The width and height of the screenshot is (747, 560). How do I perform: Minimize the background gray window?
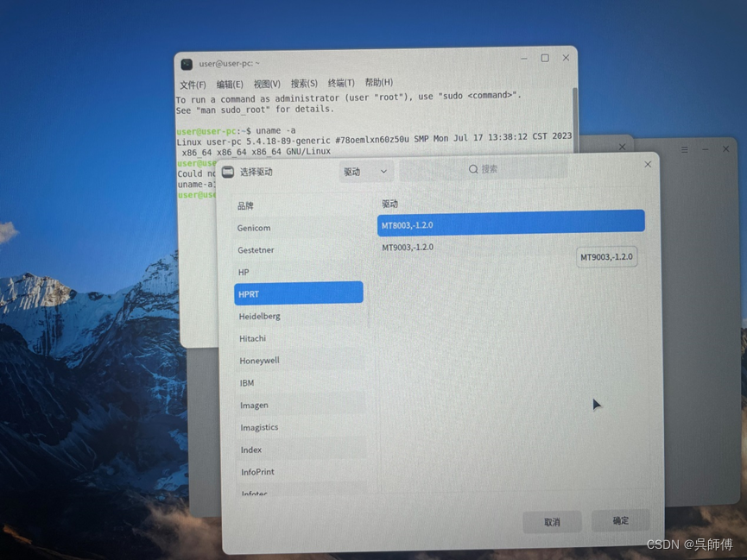pos(706,149)
